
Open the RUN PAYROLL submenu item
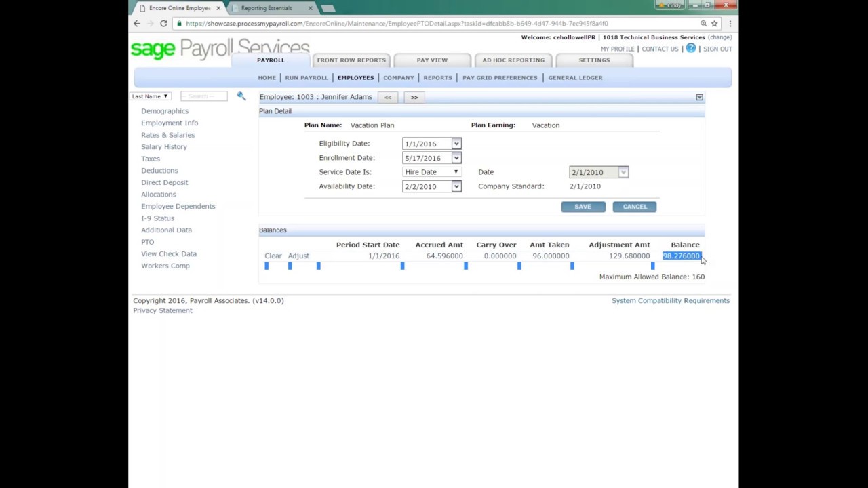[307, 77]
